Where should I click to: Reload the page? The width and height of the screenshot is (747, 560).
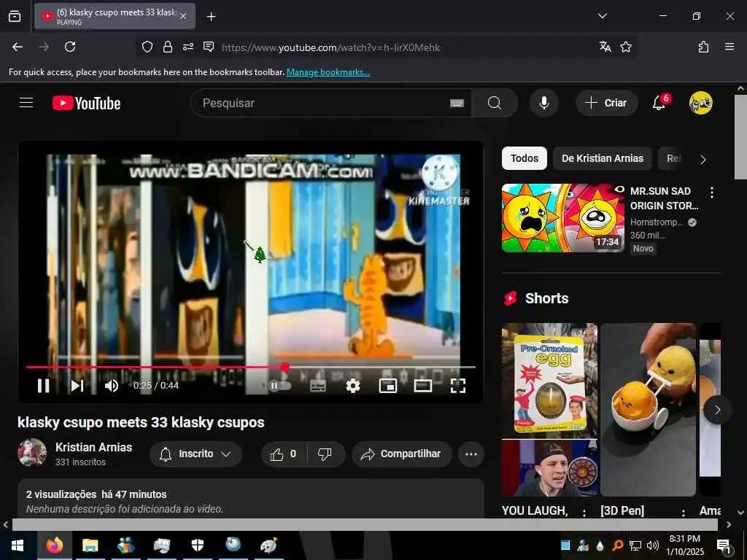click(x=70, y=47)
